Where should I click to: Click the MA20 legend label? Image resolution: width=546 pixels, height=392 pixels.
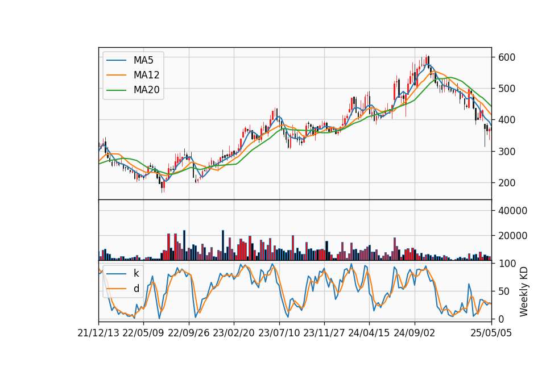[x=146, y=90]
